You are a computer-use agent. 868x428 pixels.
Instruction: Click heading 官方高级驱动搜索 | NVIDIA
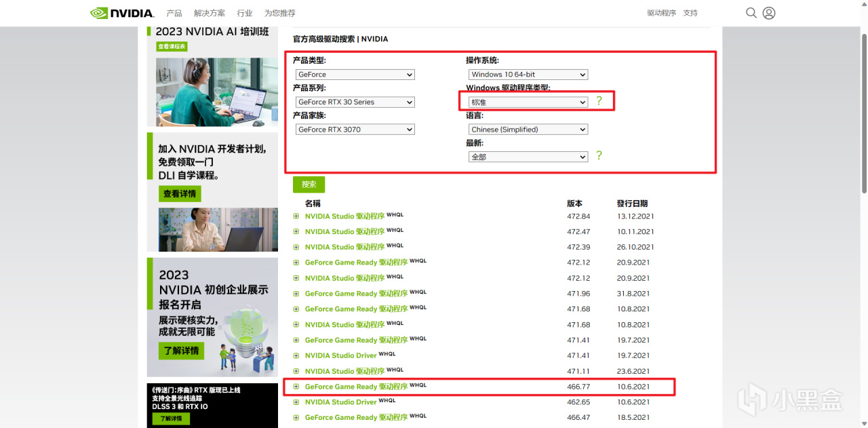click(340, 39)
